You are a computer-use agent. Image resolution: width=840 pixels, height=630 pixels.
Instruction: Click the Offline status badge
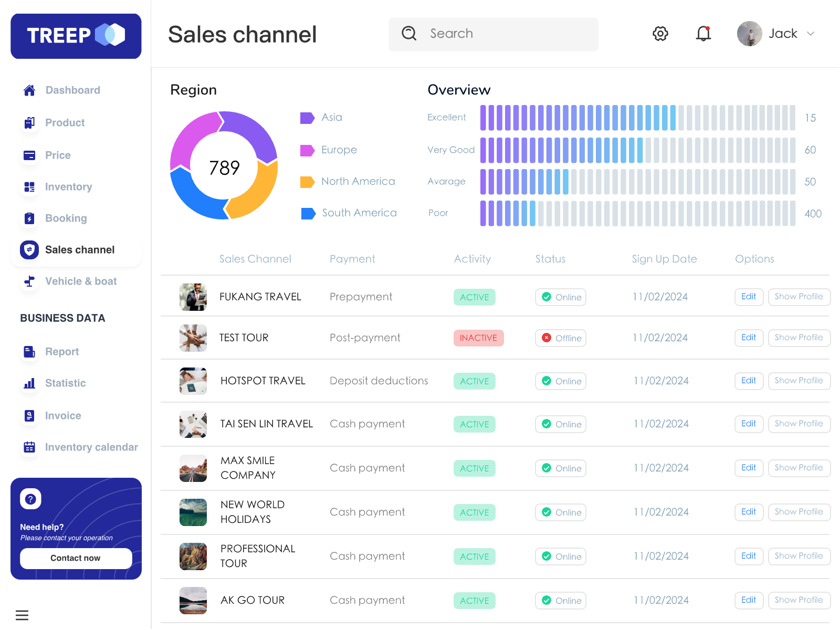(x=561, y=338)
